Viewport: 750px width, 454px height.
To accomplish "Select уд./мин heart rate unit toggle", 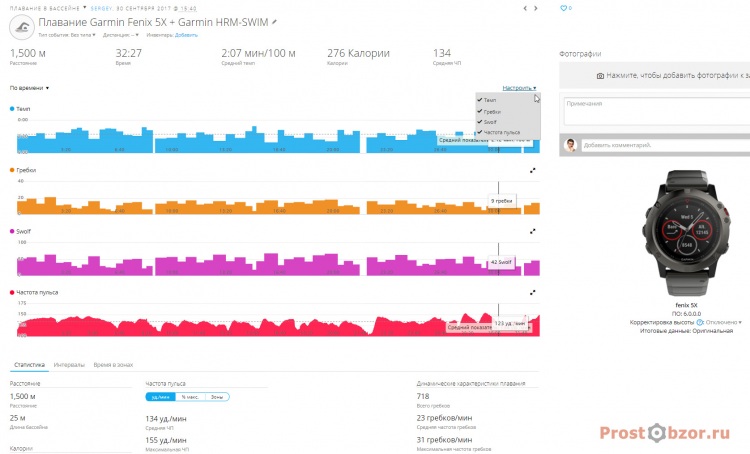I will point(161,397).
